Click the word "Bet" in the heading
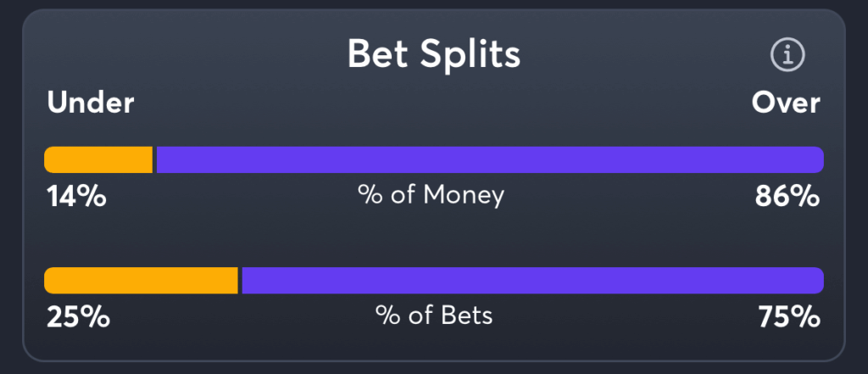 tap(378, 54)
